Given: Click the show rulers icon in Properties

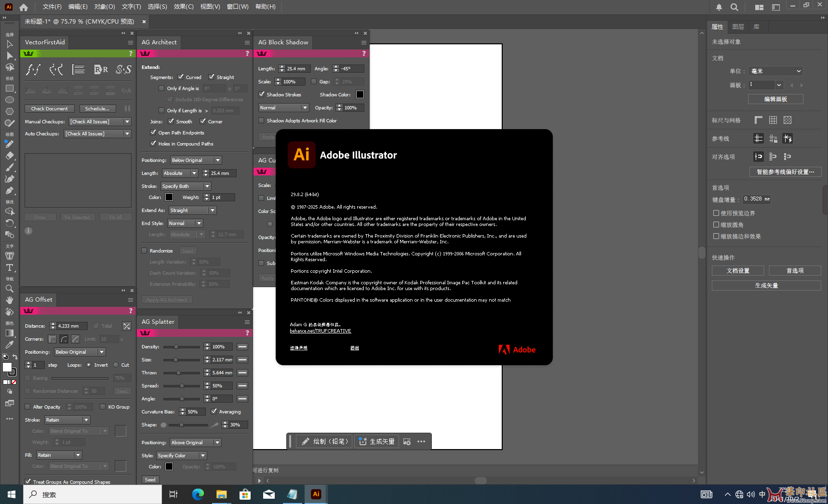Looking at the screenshot, I should (x=758, y=120).
